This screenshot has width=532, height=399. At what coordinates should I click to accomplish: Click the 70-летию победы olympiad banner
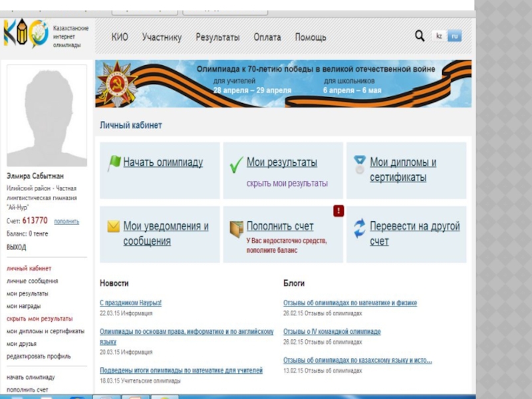(283, 84)
